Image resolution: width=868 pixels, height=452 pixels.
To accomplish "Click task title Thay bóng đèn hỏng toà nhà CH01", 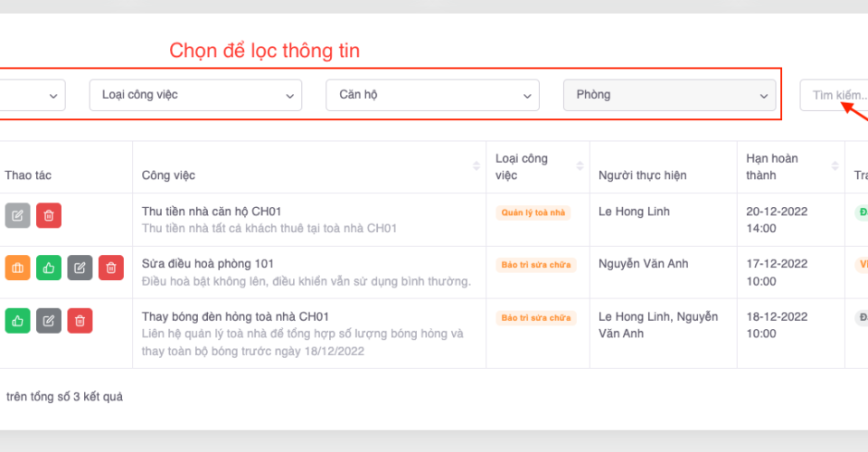I will (x=235, y=316).
